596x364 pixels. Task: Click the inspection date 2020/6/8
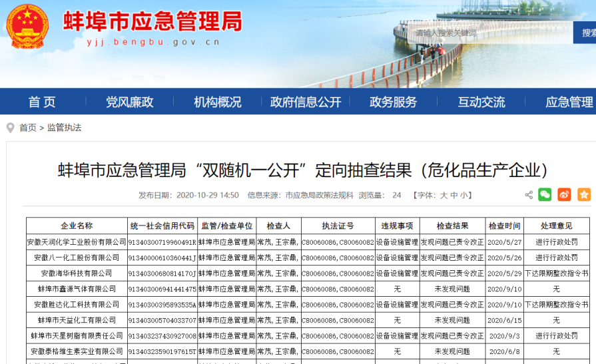pyautogui.click(x=504, y=351)
